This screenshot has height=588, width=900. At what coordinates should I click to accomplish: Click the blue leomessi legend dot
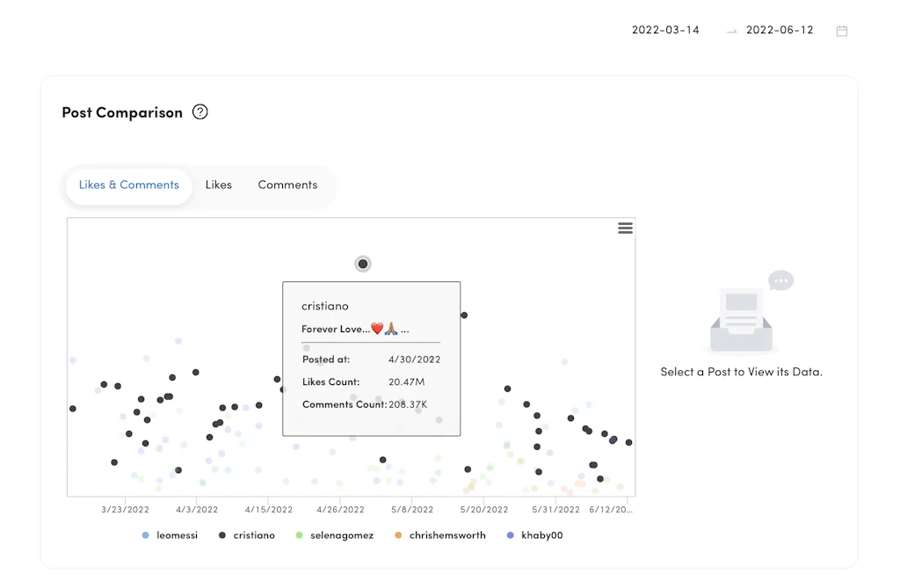point(146,535)
